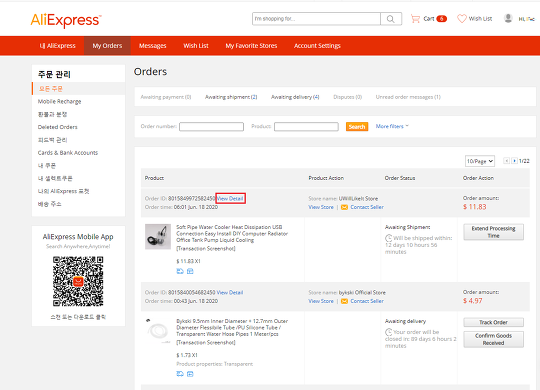Click View Detail for order 8015849972582450
540x390 pixels.
click(230, 198)
